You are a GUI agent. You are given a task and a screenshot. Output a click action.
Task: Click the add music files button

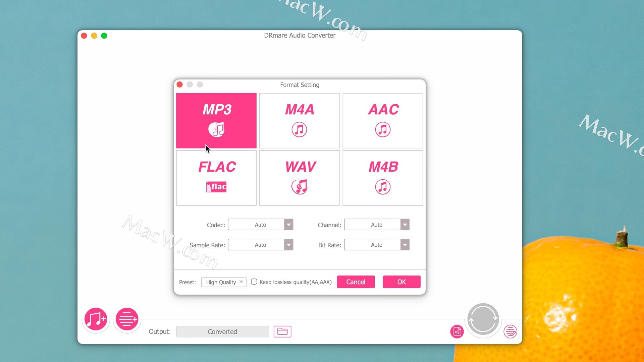[x=96, y=319]
